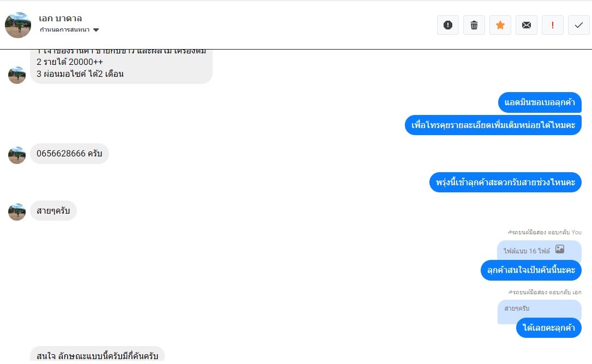
Task: Mark conversation unread with envelope icon
Action: 527,25
